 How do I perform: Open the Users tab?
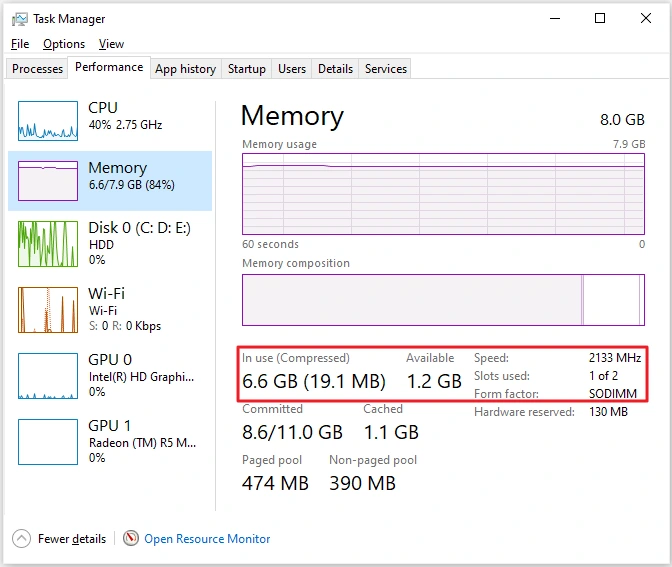tap(292, 69)
